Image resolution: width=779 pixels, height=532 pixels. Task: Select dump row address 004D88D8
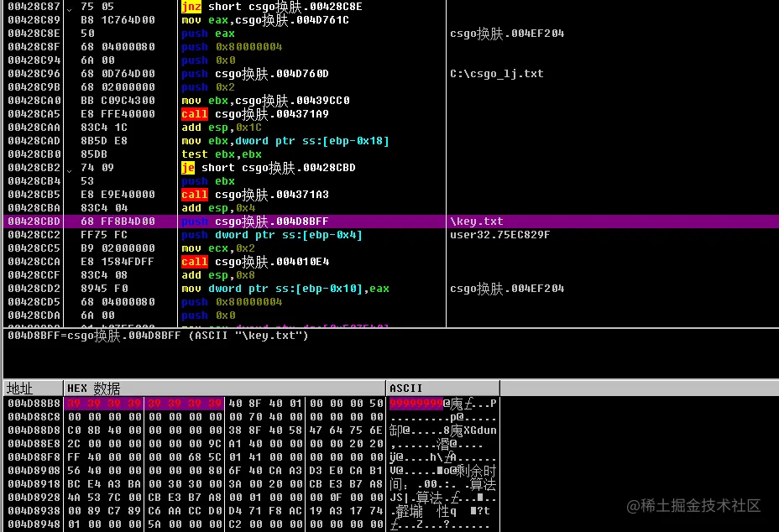point(34,430)
